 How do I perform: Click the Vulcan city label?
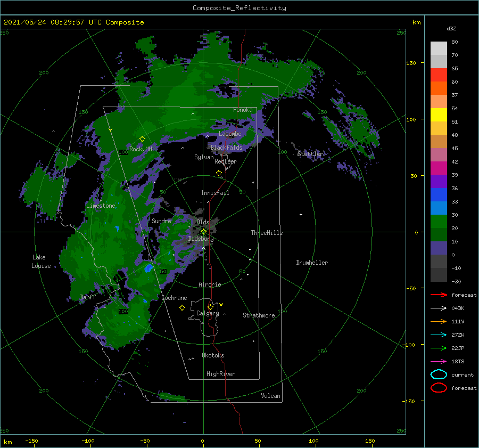[271, 396]
